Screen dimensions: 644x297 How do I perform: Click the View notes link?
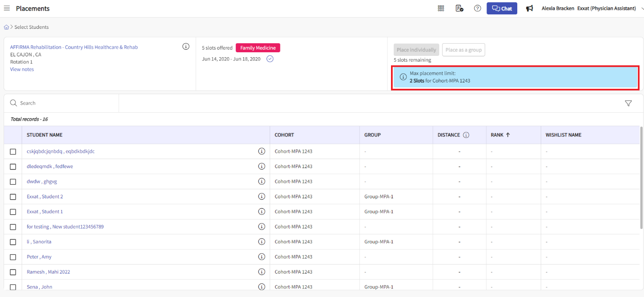tap(22, 69)
